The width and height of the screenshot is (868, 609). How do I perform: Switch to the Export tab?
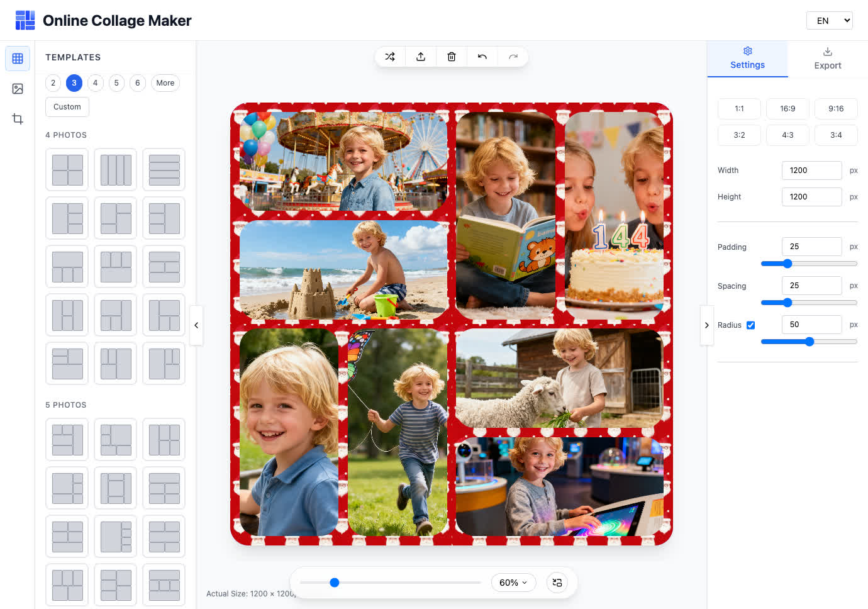(x=827, y=59)
